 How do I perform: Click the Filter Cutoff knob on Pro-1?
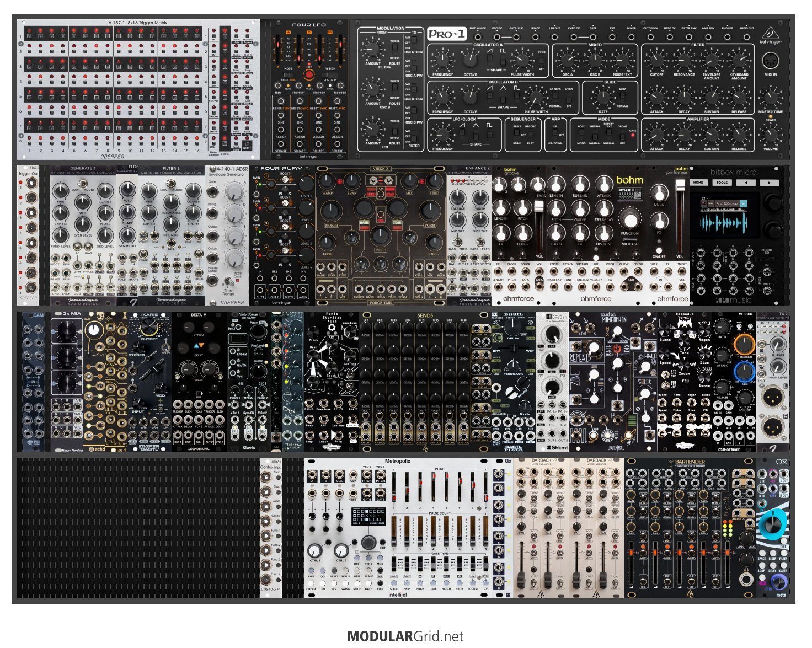click(656, 60)
